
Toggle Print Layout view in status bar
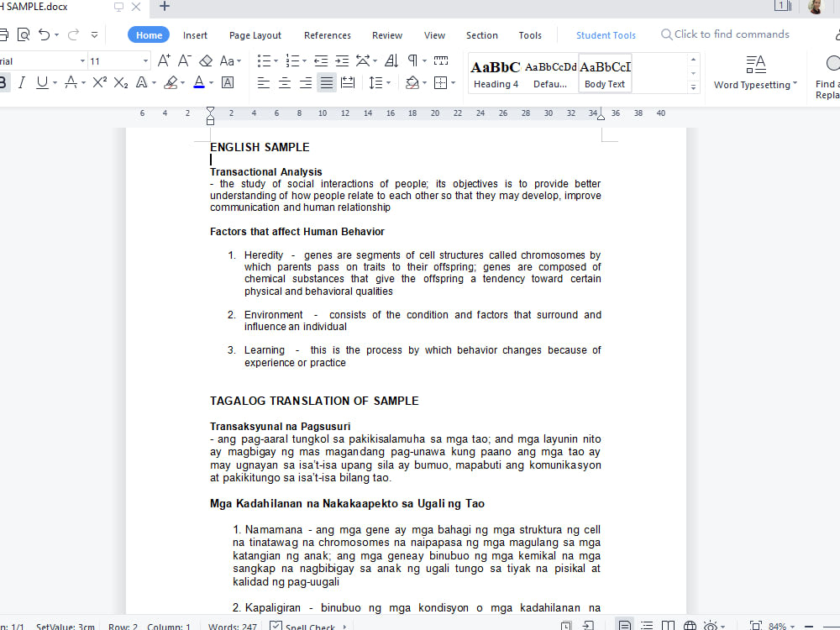tap(624, 625)
